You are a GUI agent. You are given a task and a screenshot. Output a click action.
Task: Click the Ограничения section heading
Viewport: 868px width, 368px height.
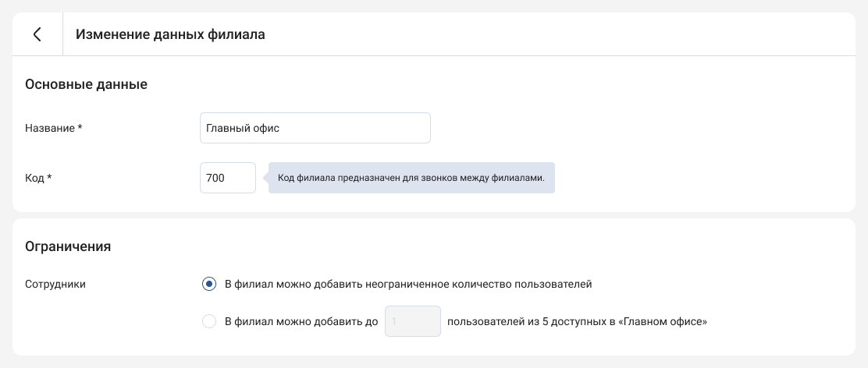pos(68,246)
